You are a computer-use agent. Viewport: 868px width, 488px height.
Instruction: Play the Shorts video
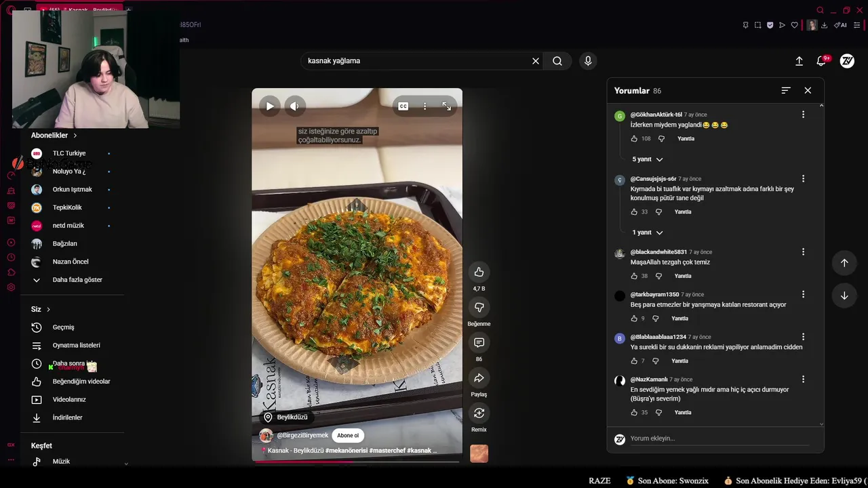[x=270, y=106]
